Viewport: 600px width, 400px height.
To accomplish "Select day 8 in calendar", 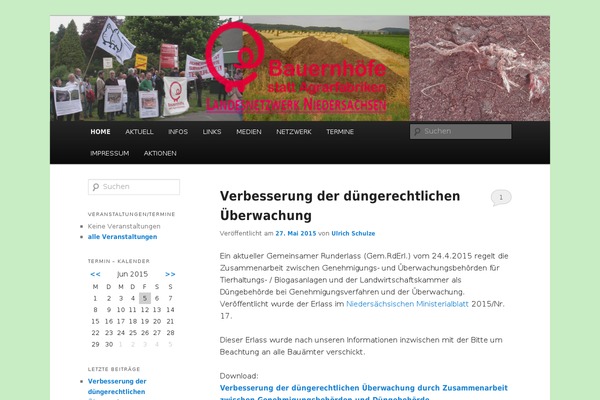I will (95, 310).
